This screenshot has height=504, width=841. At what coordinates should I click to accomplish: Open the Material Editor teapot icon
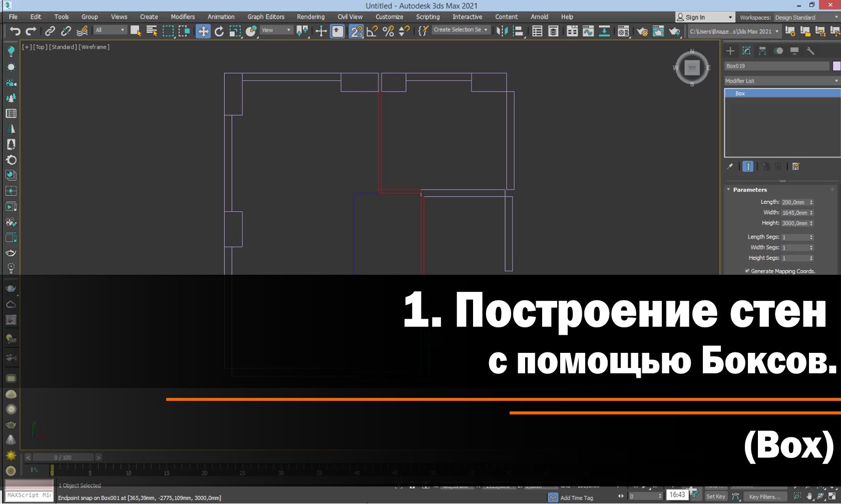click(x=623, y=31)
